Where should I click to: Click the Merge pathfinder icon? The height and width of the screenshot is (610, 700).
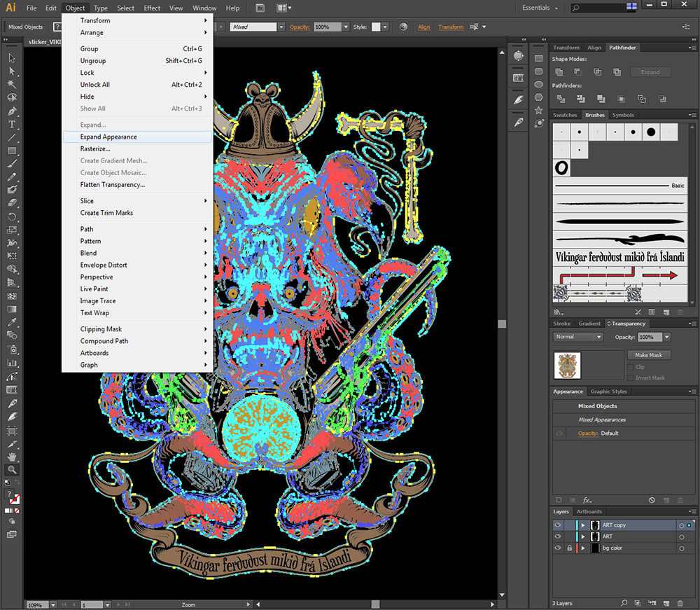[601, 99]
